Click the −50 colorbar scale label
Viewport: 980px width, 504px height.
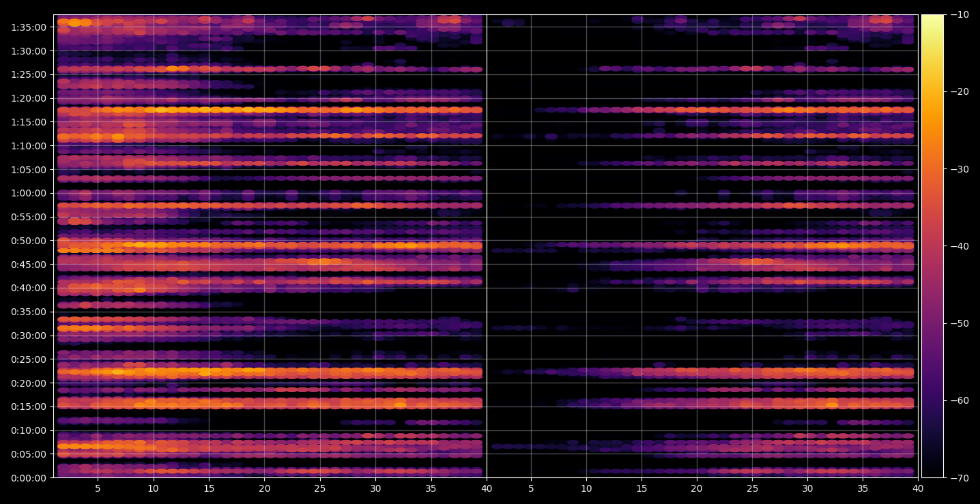coord(959,323)
